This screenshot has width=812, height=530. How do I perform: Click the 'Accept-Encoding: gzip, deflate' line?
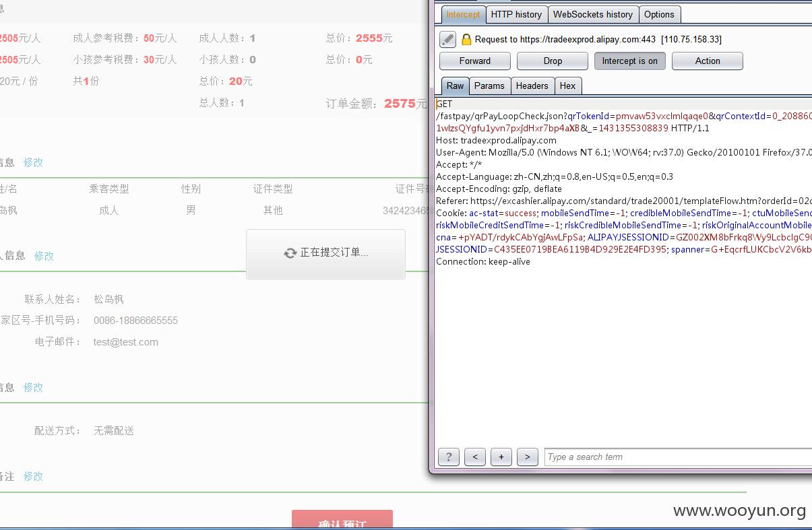(499, 189)
